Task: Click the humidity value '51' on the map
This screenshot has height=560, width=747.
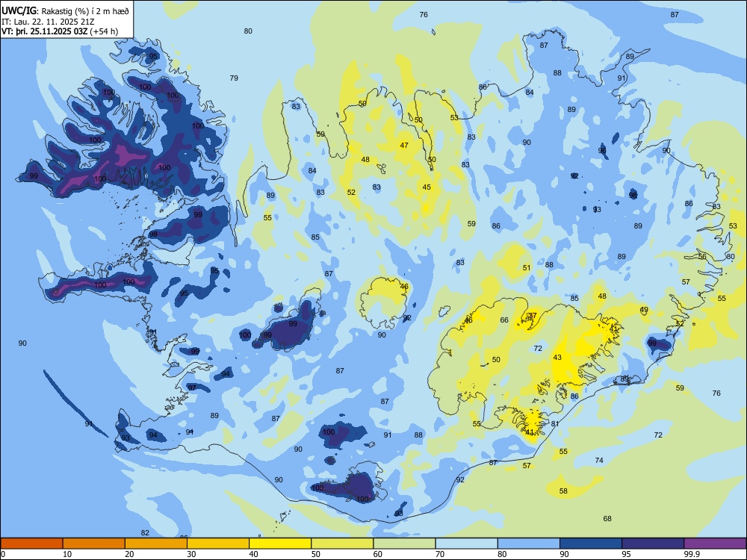Action: (527, 267)
